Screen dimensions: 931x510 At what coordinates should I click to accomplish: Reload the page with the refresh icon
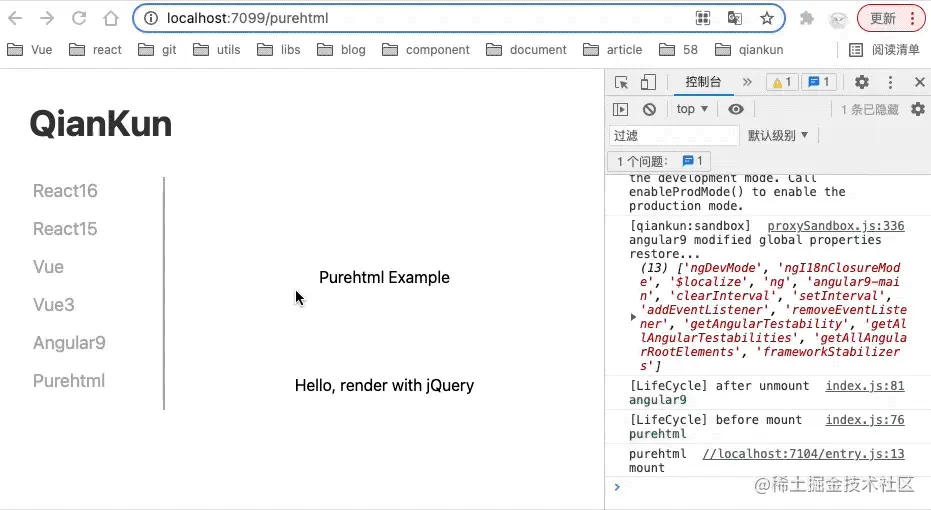point(79,18)
